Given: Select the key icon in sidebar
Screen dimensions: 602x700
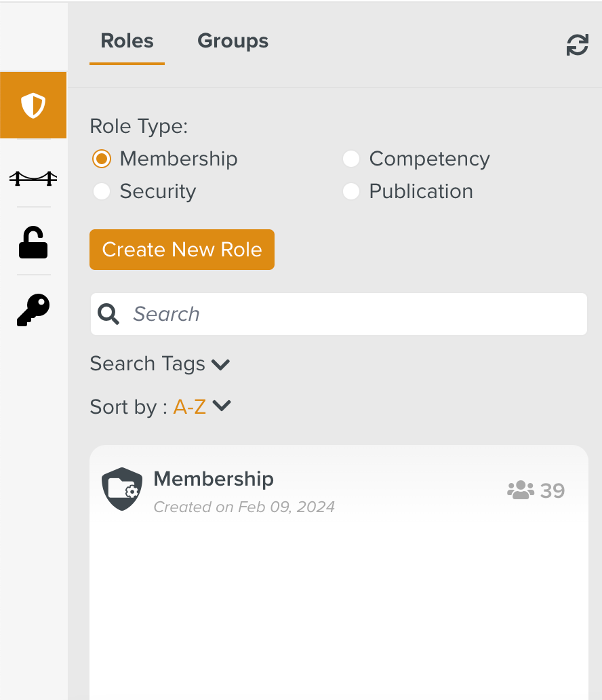Looking at the screenshot, I should (33, 310).
